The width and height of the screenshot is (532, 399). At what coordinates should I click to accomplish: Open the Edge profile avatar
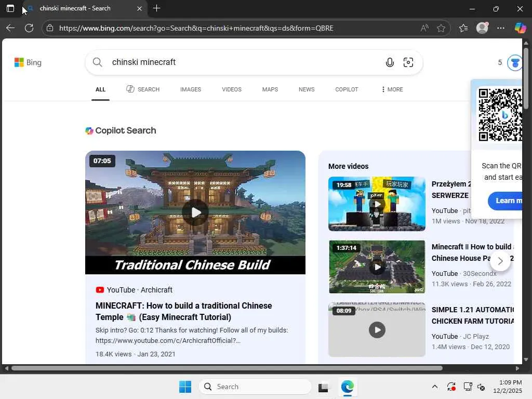pyautogui.click(x=482, y=28)
